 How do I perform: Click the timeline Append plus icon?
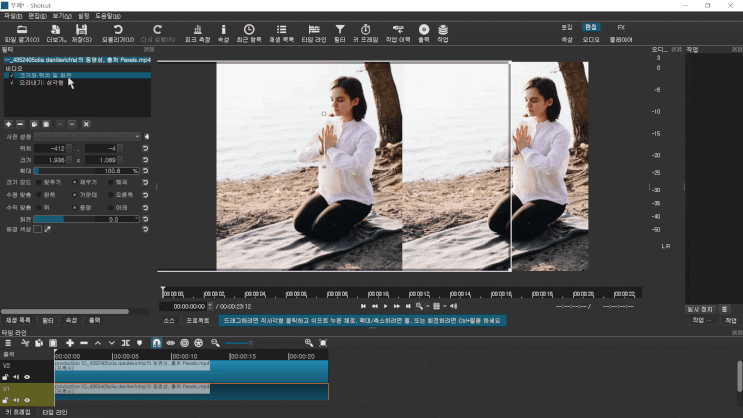[70, 343]
